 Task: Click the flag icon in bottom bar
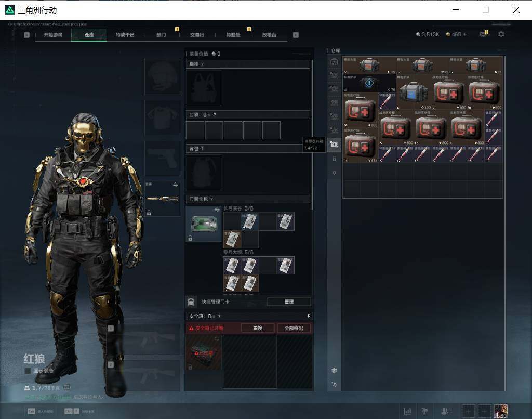point(425,411)
